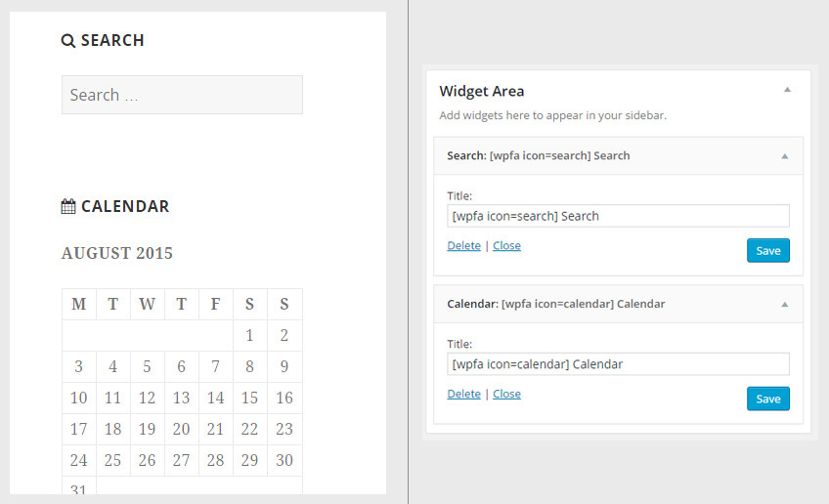Viewport: 829px width, 504px height.
Task: Click the magnifier icon beside SEARCH heading
Action: point(68,41)
